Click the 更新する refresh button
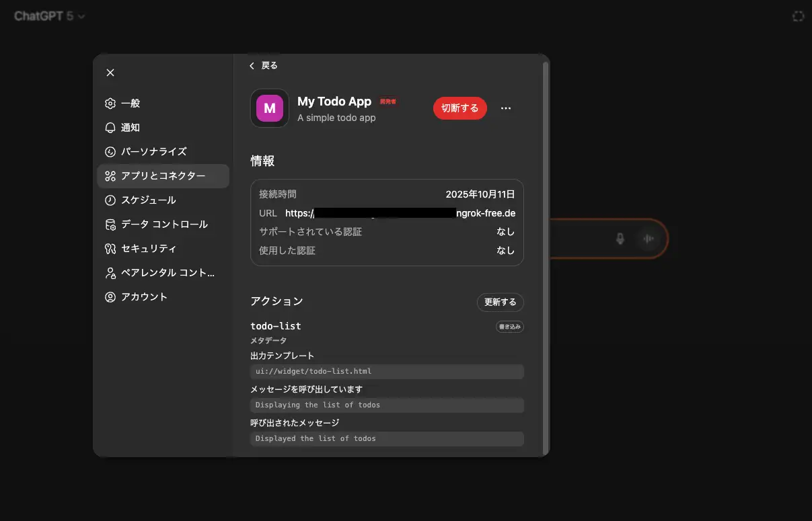 point(501,303)
